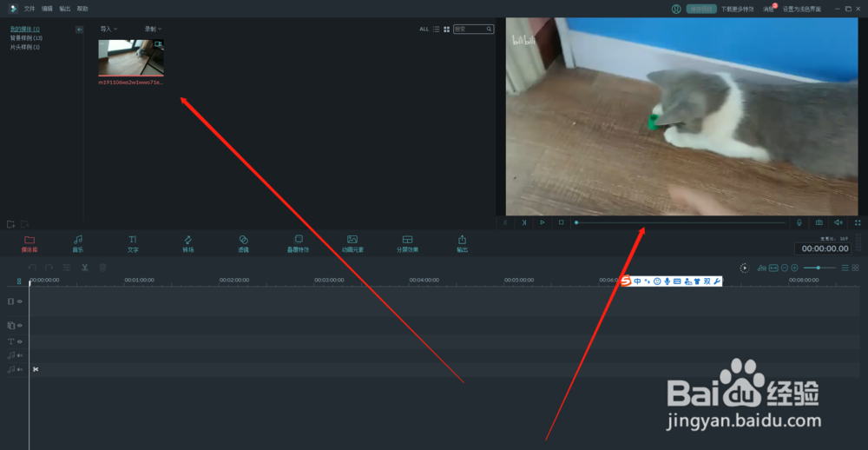Expand the 录制 record dropdown
The image size is (868, 450).
[154, 29]
